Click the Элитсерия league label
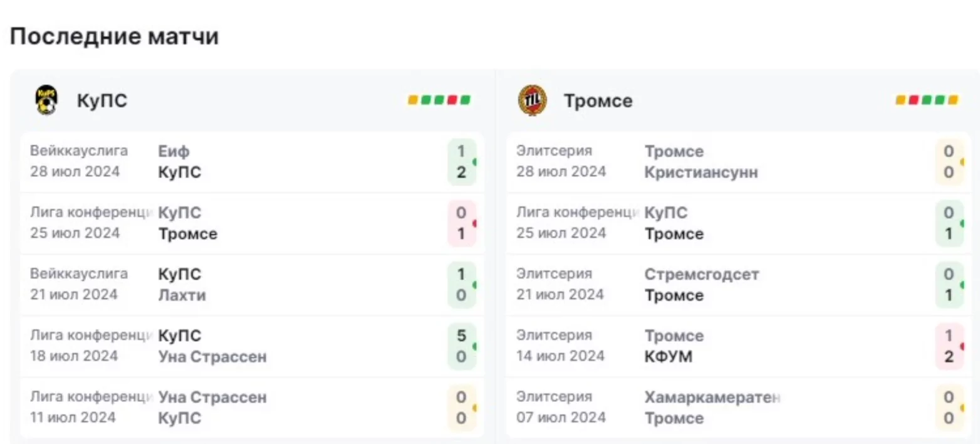980x444 pixels. click(x=554, y=149)
